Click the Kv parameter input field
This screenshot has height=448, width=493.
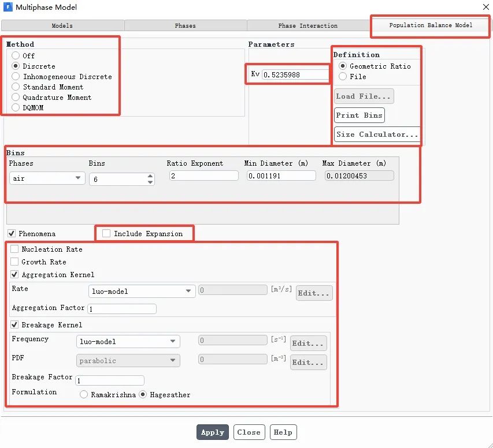(x=295, y=74)
